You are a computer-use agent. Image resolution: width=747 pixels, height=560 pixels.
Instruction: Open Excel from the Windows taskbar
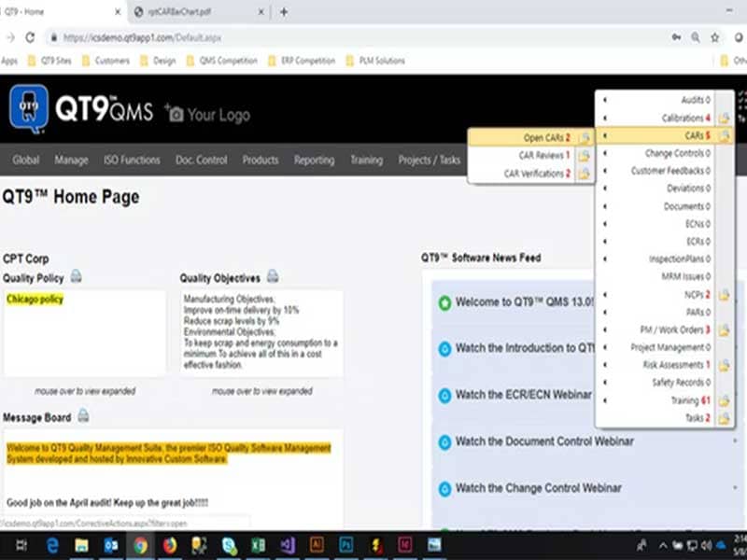tap(258, 544)
